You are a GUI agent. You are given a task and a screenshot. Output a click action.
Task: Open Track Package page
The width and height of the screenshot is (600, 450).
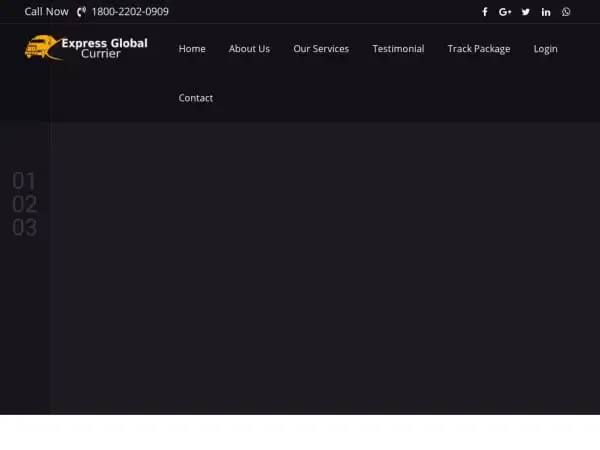point(479,49)
